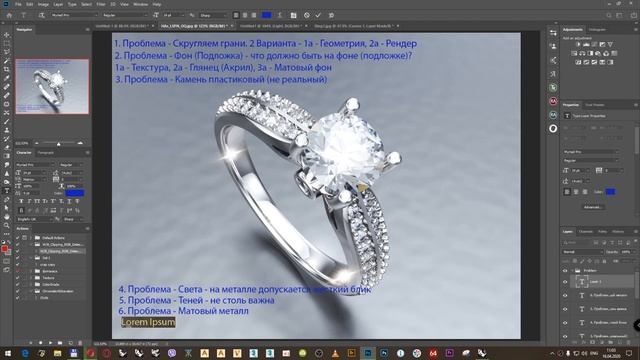Open the English language dropdown in Character panel

pos(34,219)
